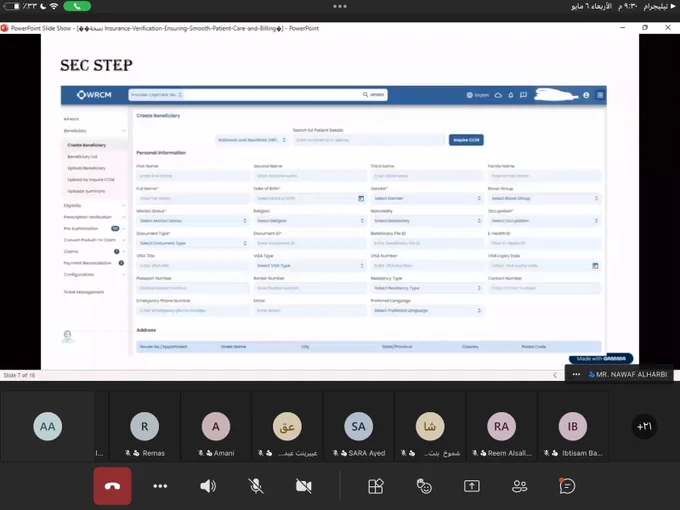Click the menu icon at header's end

click(x=600, y=95)
